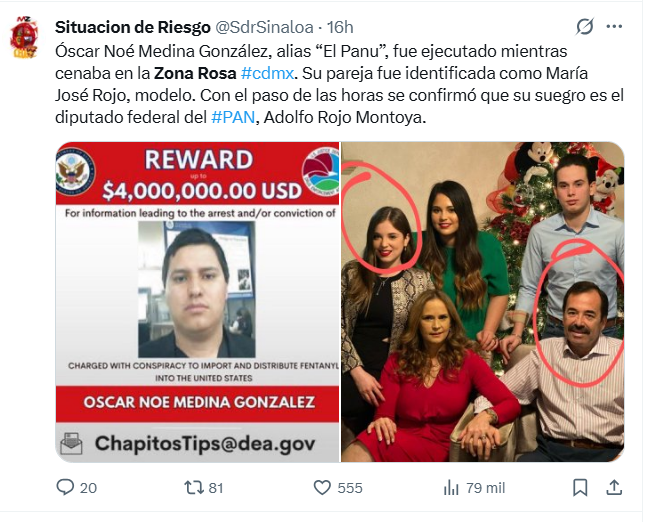
Task: Open the Situacion de Riesgo profile avatar
Action: (x=24, y=37)
